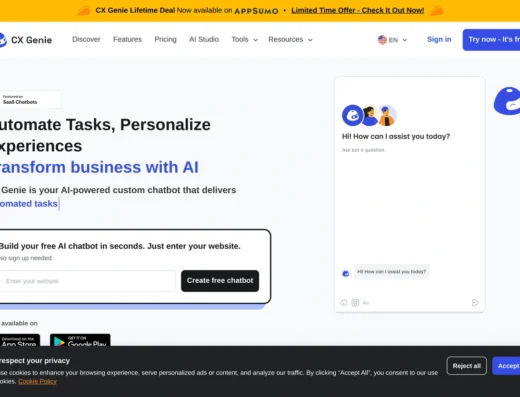The image size is (520, 397).
Task: Open the Discover menu item
Action: [x=86, y=39]
